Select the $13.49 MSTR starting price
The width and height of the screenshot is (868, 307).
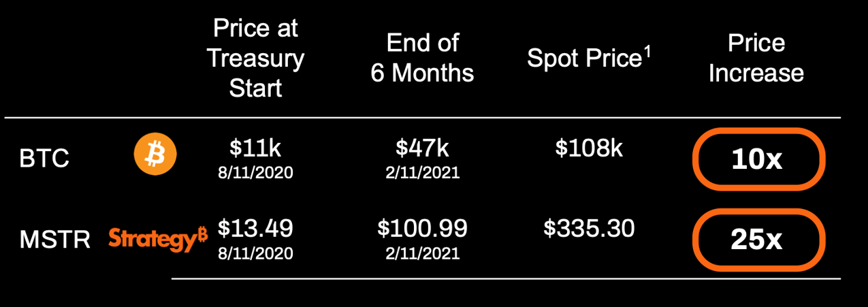(x=255, y=228)
